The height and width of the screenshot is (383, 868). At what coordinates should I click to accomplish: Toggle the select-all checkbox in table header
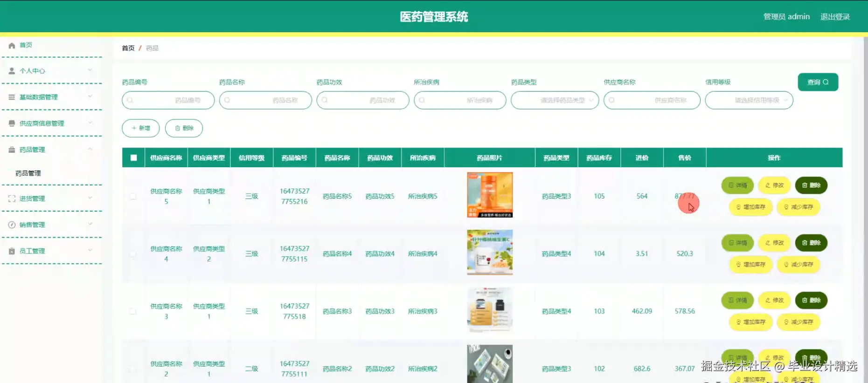pos(134,158)
